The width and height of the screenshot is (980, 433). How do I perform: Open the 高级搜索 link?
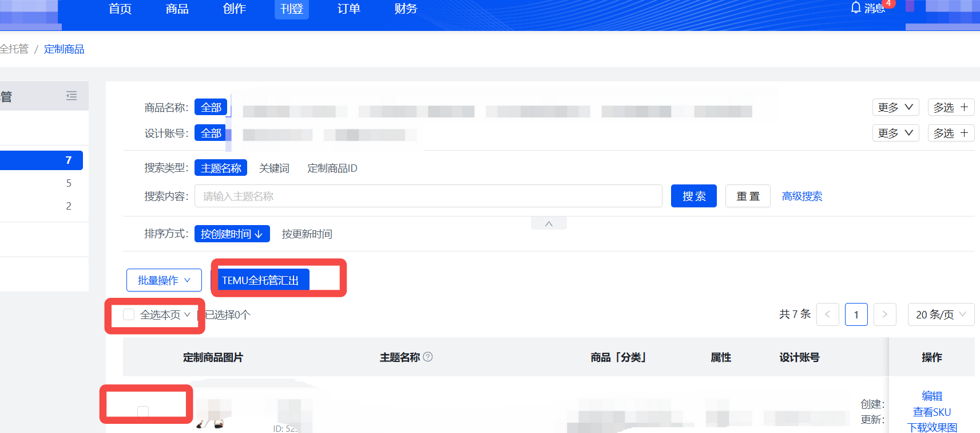point(802,196)
